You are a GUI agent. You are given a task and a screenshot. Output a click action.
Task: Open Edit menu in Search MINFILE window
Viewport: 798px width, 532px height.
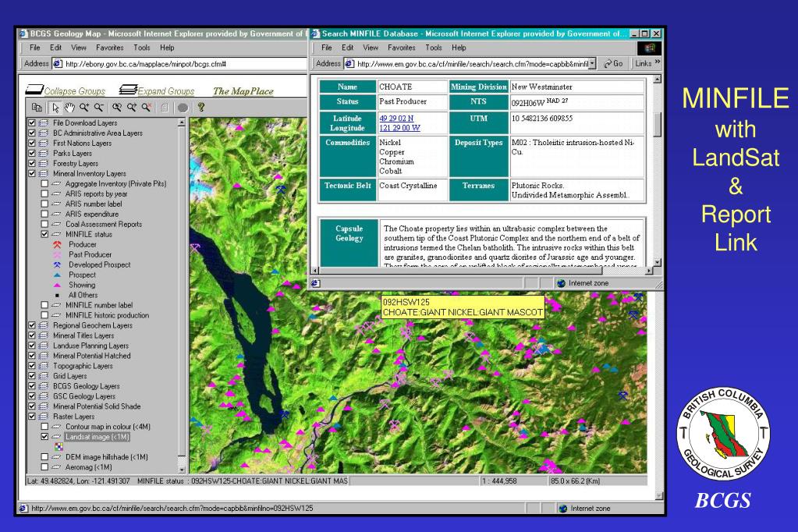point(348,48)
